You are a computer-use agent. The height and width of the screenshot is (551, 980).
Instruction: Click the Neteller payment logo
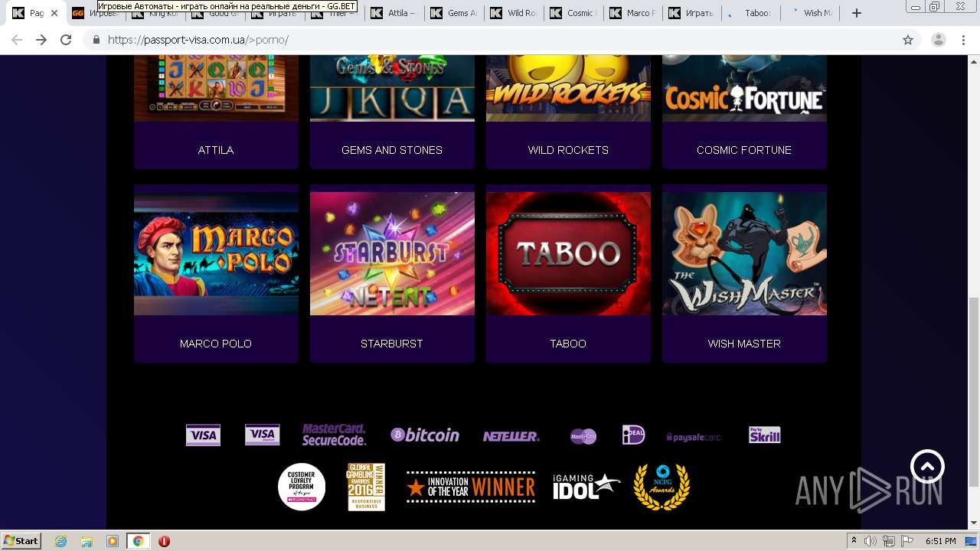point(511,436)
